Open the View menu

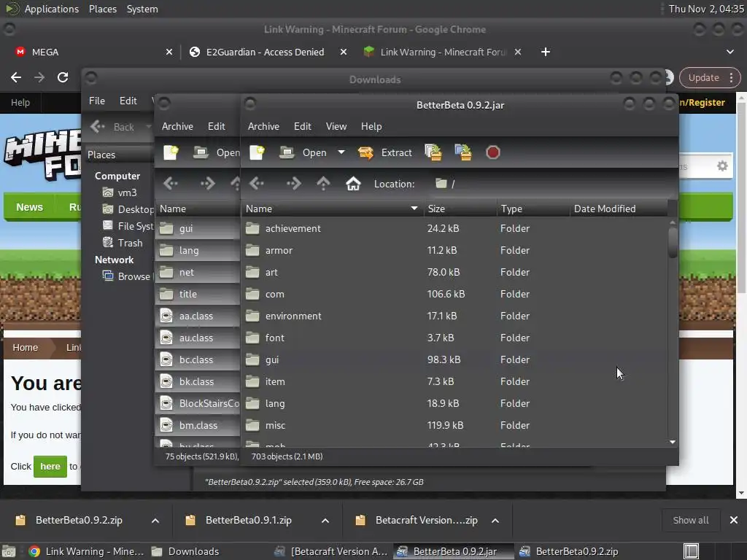point(336,127)
